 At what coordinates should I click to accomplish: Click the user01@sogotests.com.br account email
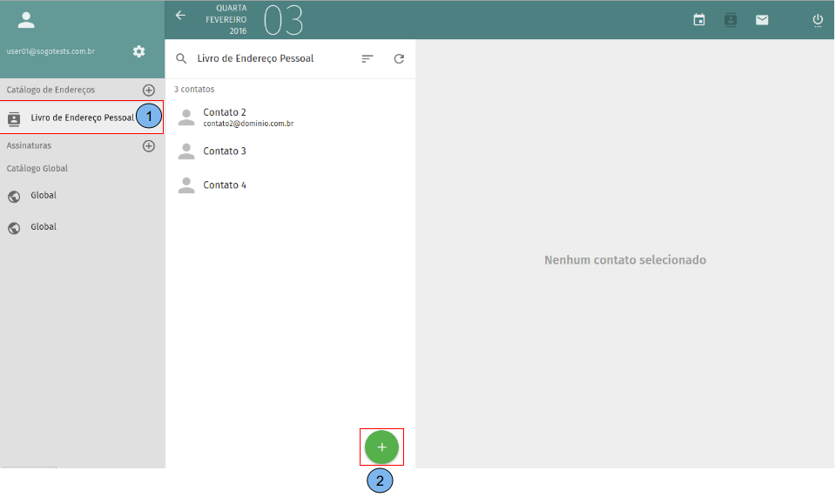point(51,51)
